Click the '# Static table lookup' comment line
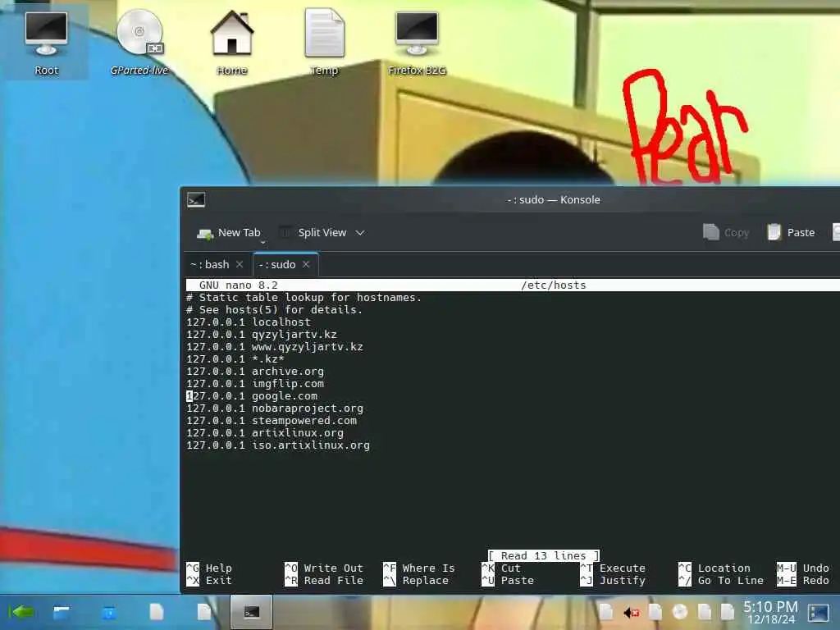Screen dimensions: 840x630 304,297
